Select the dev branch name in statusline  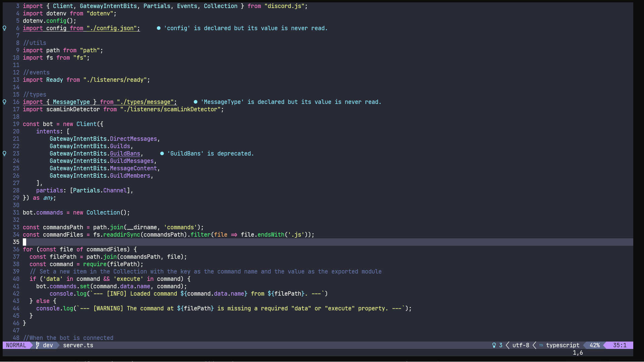tap(48, 345)
